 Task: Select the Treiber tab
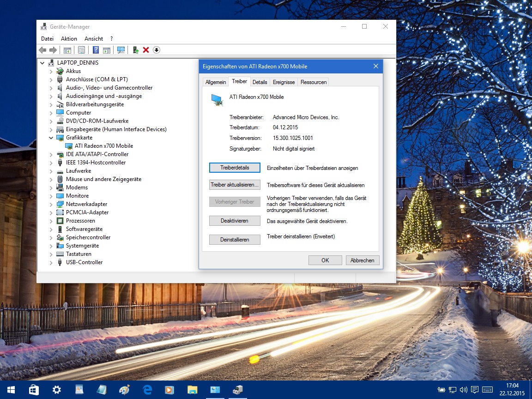[239, 81]
